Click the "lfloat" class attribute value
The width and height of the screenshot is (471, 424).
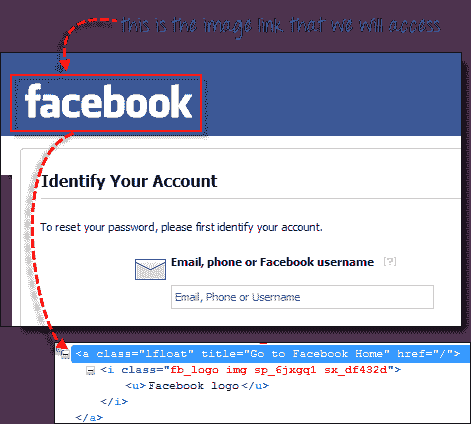pyautogui.click(x=166, y=354)
